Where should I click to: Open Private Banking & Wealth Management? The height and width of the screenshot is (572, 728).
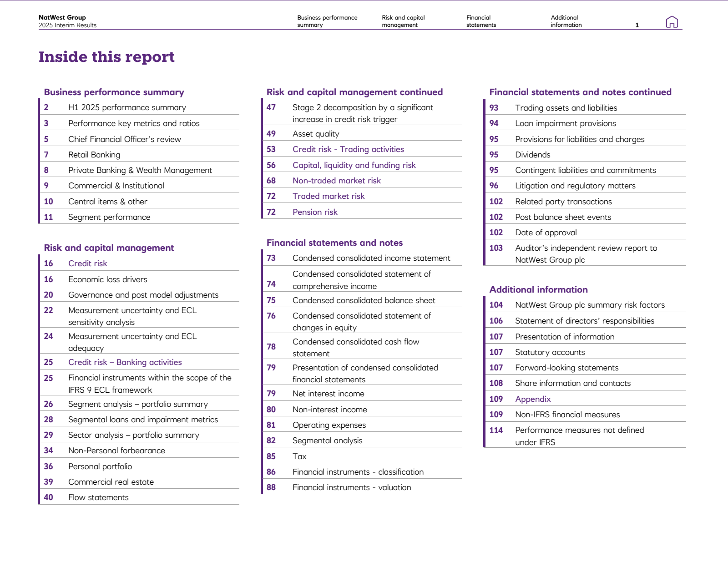pos(140,170)
